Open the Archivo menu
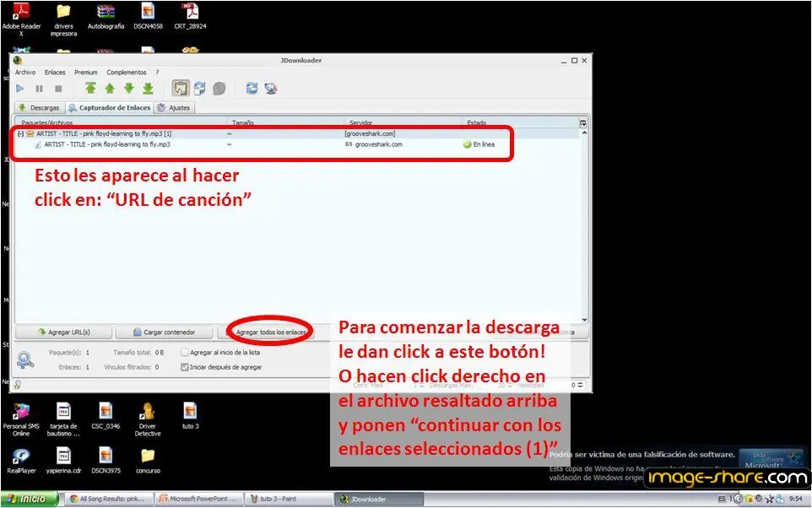 pos(25,73)
